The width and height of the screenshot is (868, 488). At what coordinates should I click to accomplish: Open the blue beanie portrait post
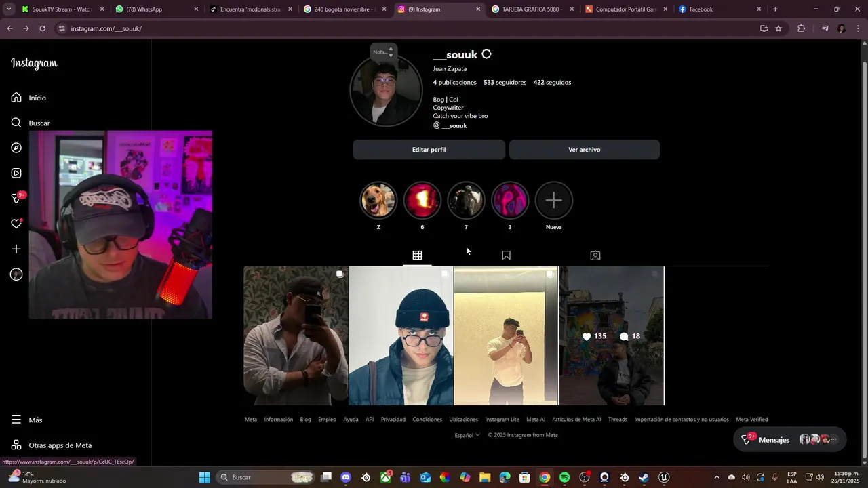[401, 336]
